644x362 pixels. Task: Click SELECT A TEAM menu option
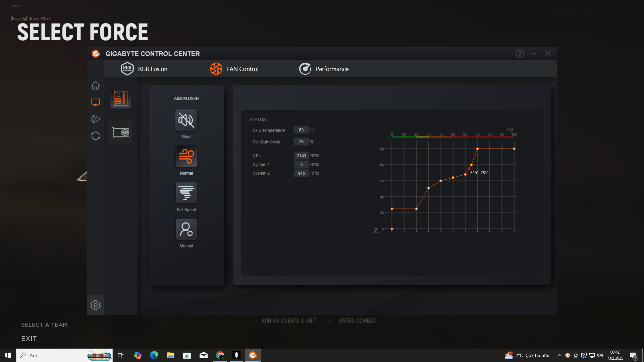44,325
